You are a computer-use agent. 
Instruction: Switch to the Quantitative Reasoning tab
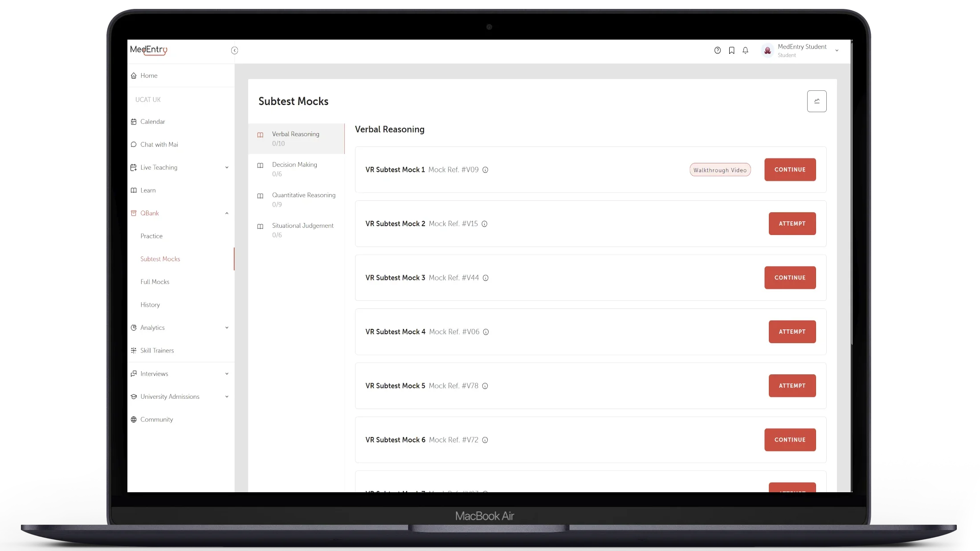(296, 199)
